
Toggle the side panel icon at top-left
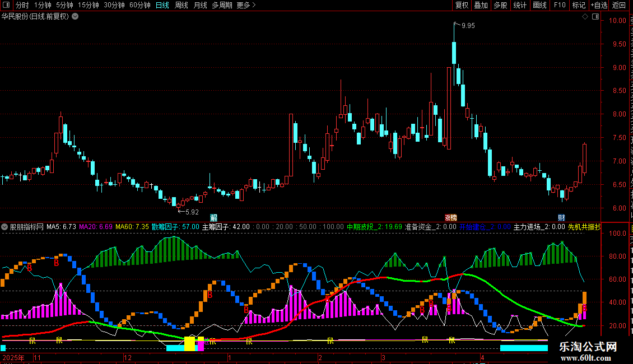pyautogui.click(x=6, y=5)
